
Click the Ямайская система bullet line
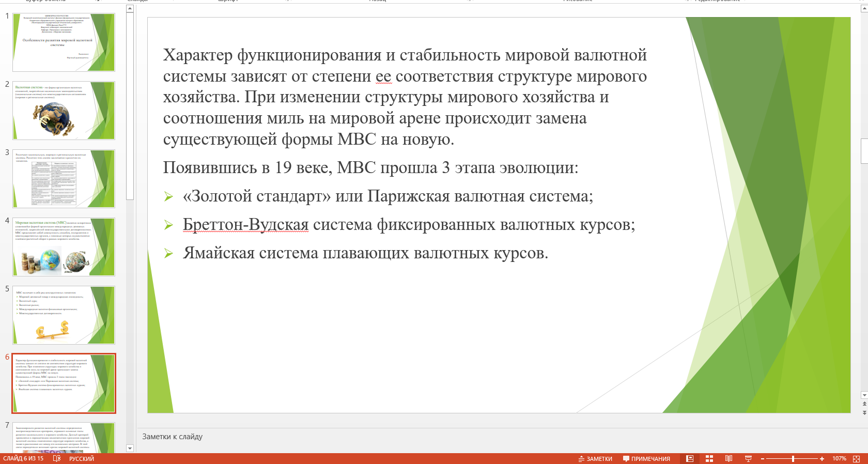[x=365, y=253]
